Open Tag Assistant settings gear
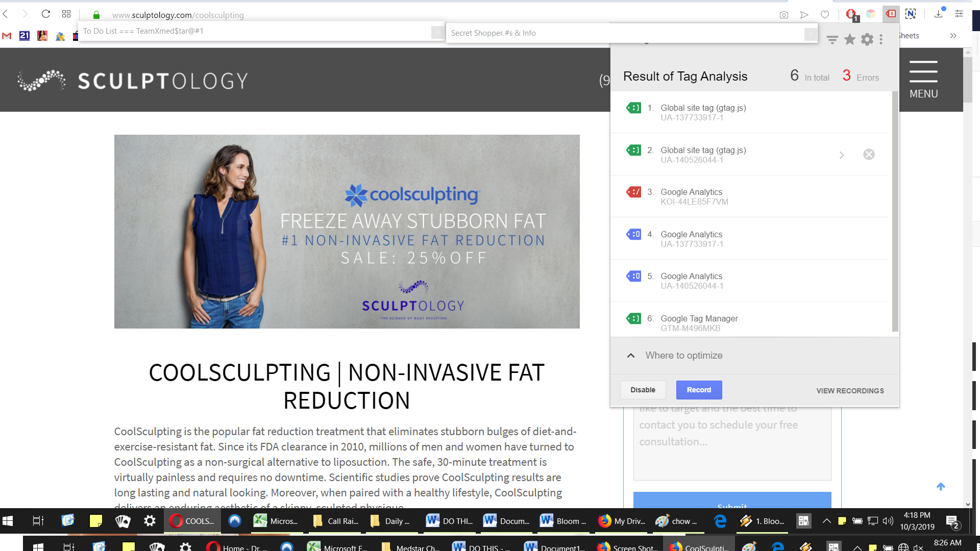The width and height of the screenshot is (980, 551). [x=867, y=39]
